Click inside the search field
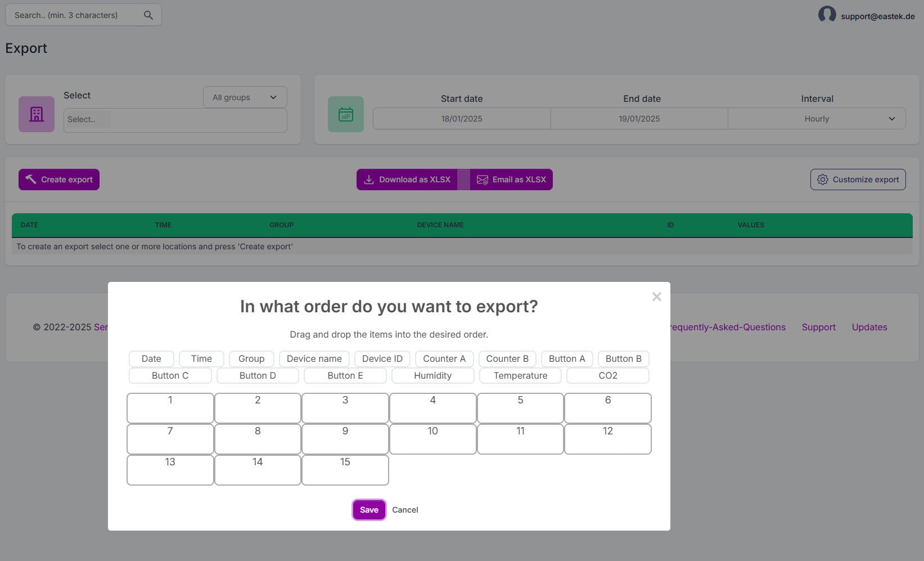 pos(73,15)
